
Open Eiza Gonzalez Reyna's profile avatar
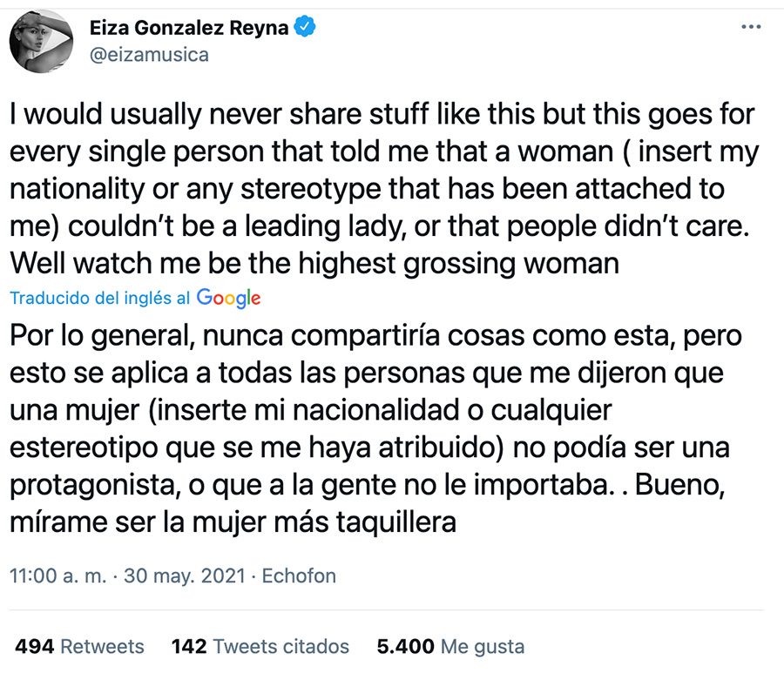click(41, 41)
